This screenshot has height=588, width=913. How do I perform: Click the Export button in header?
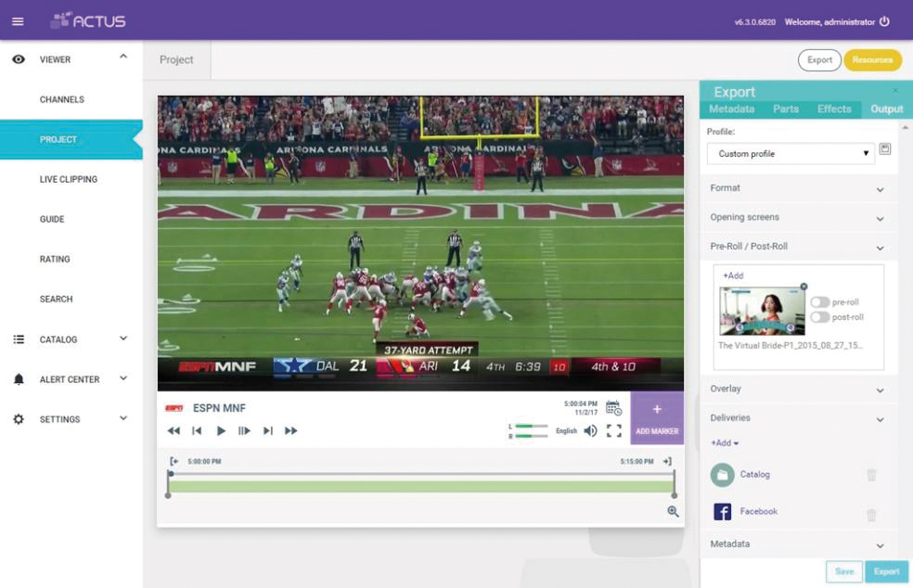819,60
